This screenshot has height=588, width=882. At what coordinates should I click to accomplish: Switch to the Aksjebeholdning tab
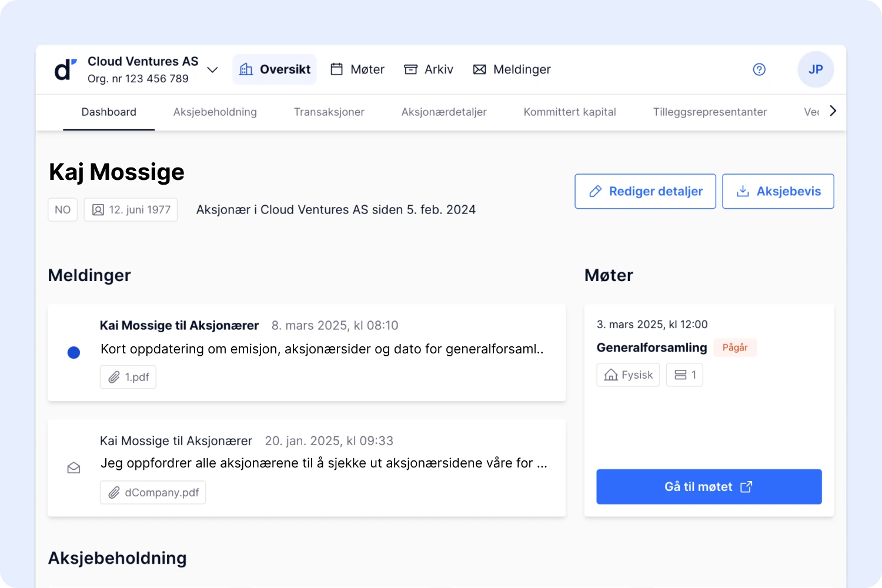pos(215,112)
